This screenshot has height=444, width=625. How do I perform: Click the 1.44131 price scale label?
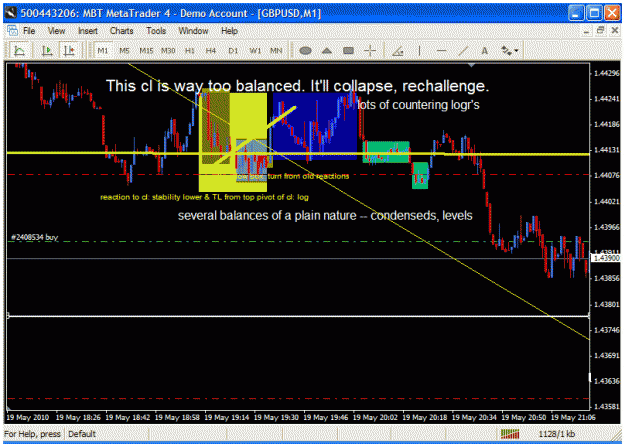[607, 150]
